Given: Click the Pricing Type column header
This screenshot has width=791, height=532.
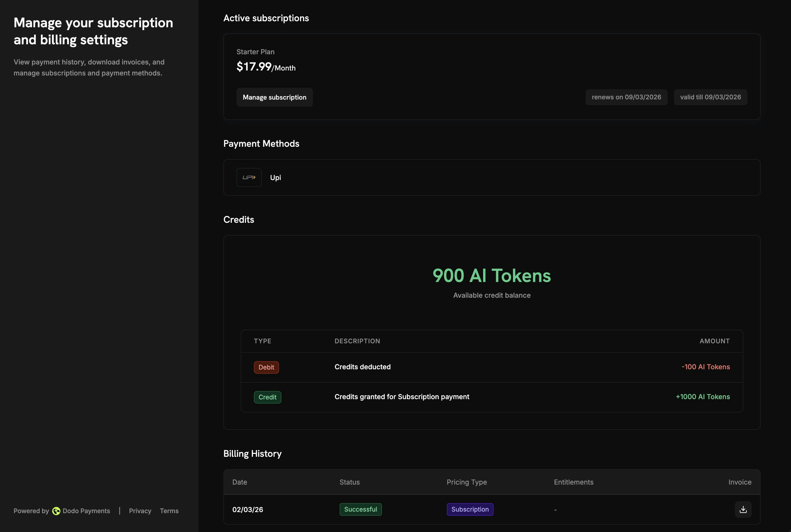Looking at the screenshot, I should tap(467, 482).
